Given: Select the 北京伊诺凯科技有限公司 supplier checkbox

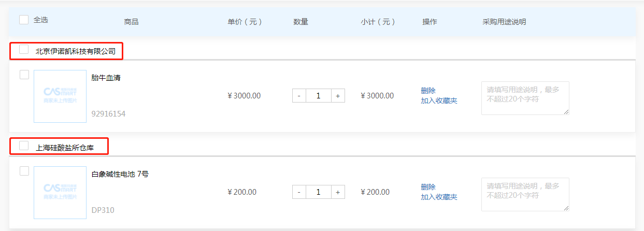Looking at the screenshot, I should (x=24, y=50).
